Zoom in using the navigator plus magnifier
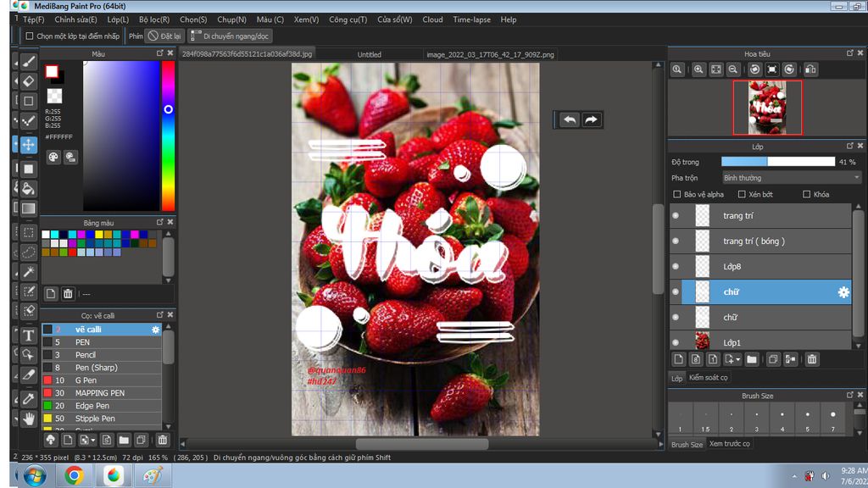The height and width of the screenshot is (488, 868). 698,69
